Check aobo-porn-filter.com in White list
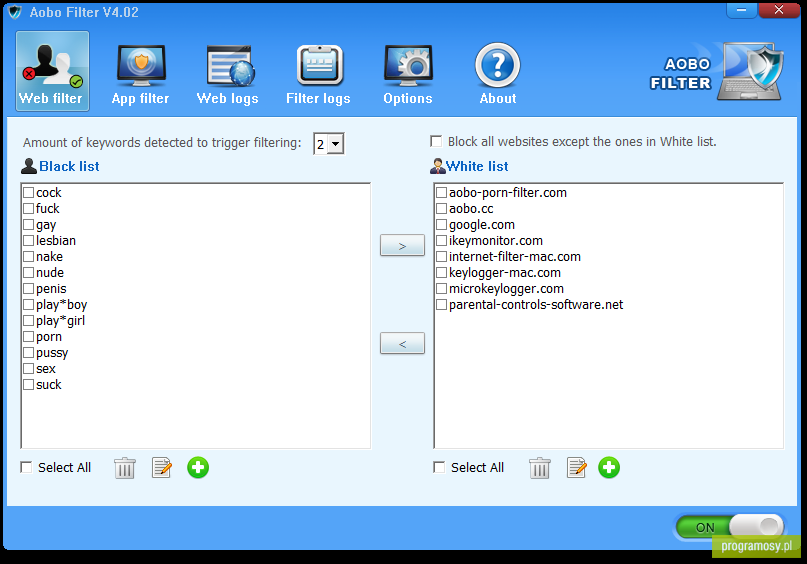Screen dimensions: 807x564 [442, 192]
